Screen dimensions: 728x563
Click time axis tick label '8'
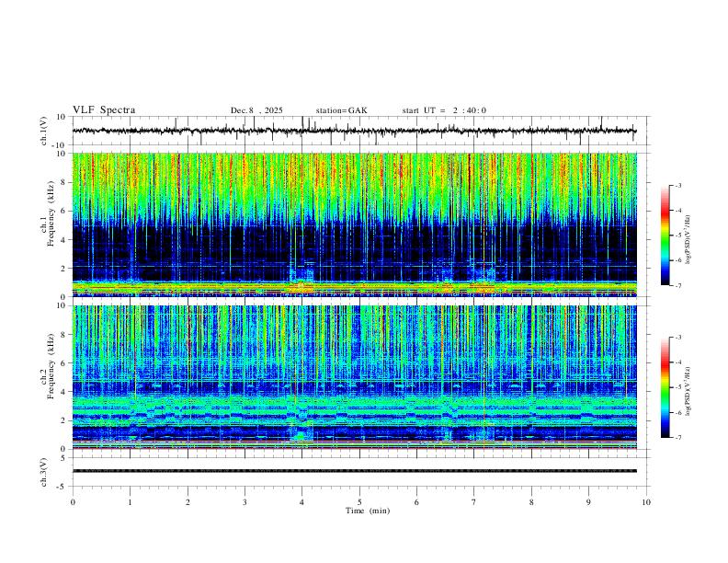[531, 502]
